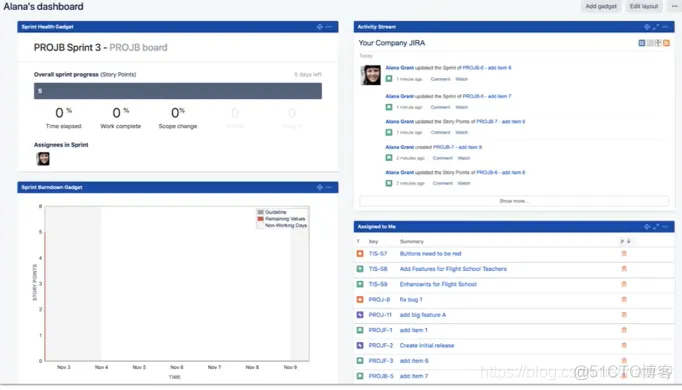682x390 pixels.
Task: Open 'add big feature A' issue
Action: click(x=423, y=315)
